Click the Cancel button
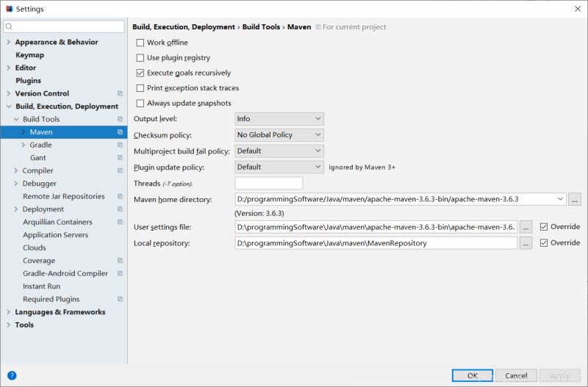The height and width of the screenshot is (387, 588). point(516,375)
